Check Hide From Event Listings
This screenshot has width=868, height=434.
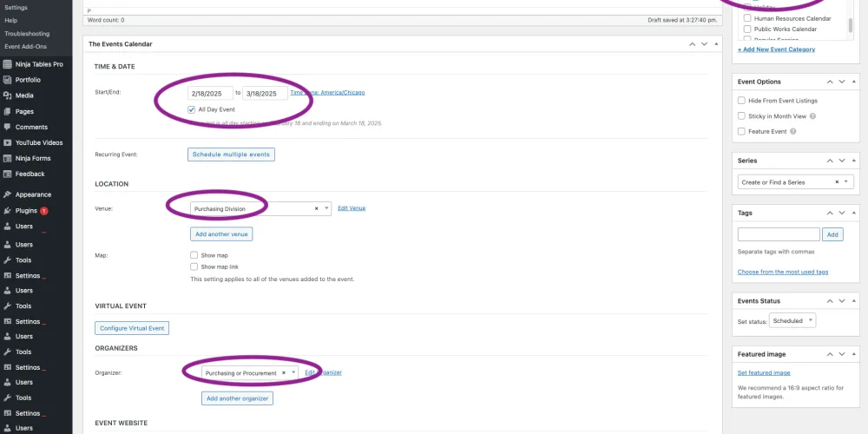742,101
